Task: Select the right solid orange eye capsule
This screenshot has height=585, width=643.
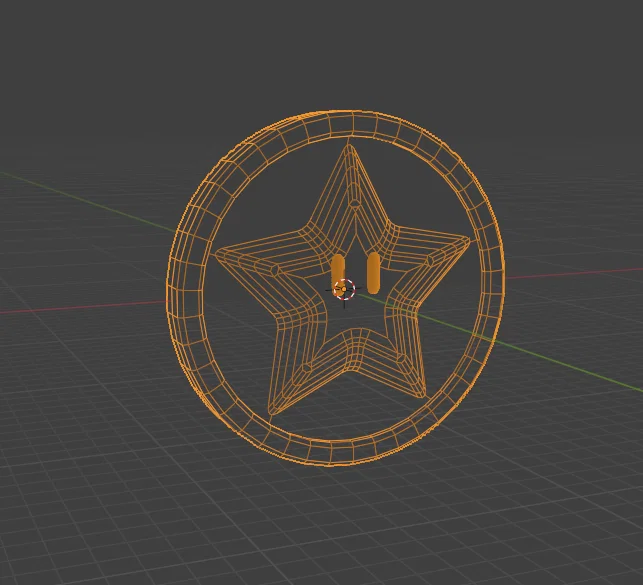Action: coord(374,273)
